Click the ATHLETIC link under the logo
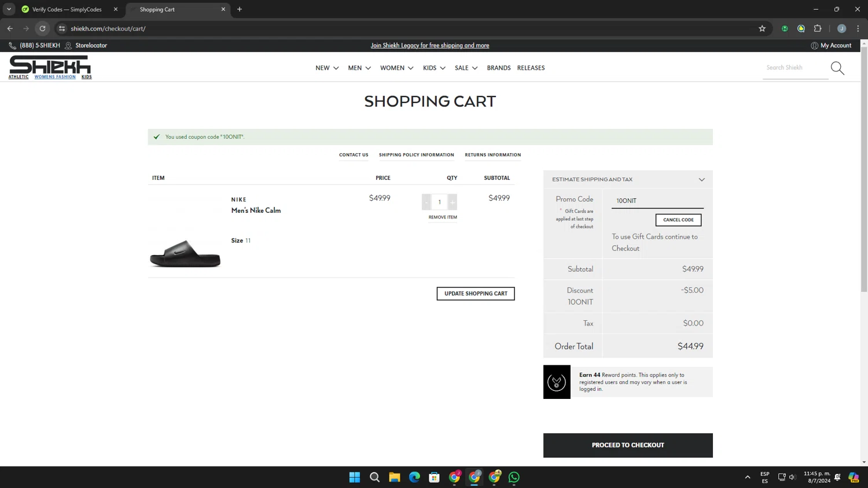The height and width of the screenshot is (488, 868). coord(19,77)
